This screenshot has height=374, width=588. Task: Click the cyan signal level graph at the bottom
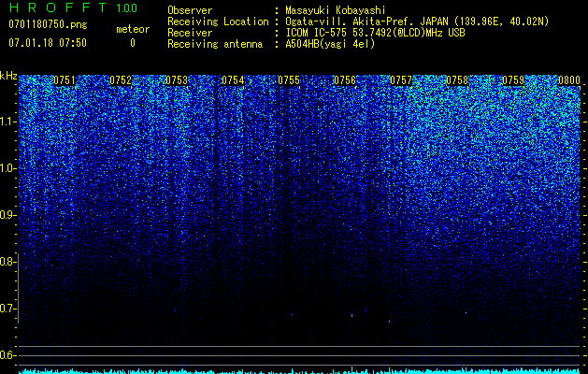[x=300, y=371]
